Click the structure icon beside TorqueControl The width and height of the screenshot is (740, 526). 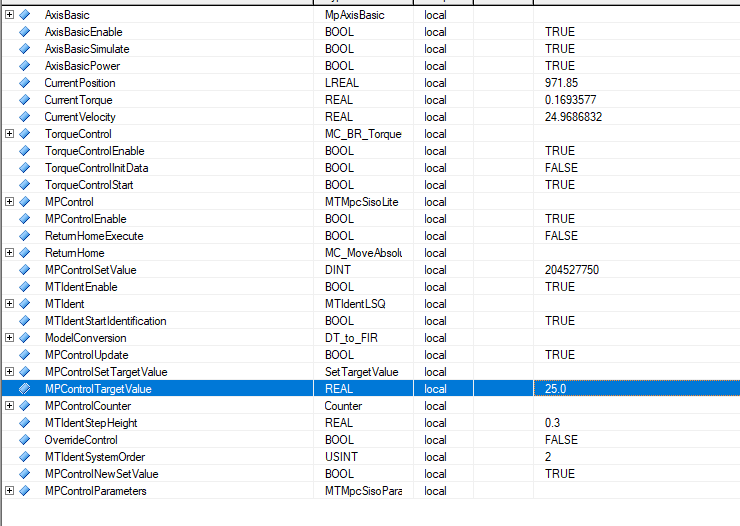pos(25,134)
